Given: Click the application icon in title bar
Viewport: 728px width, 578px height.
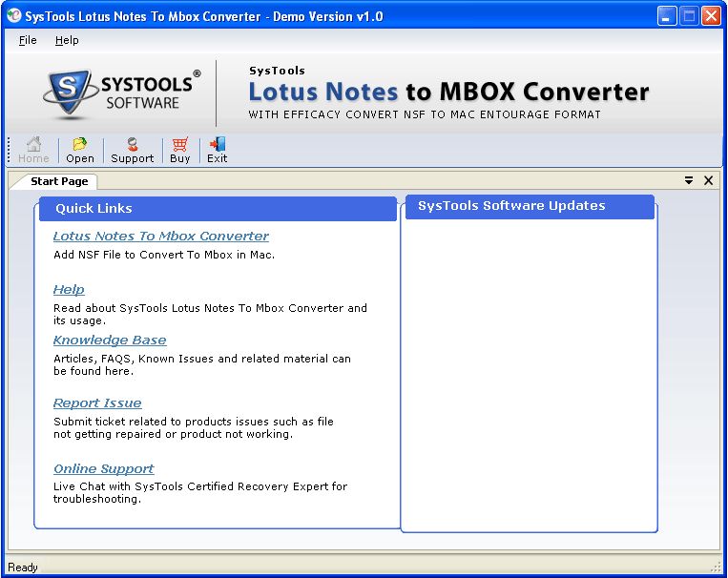Looking at the screenshot, I should click(12, 15).
